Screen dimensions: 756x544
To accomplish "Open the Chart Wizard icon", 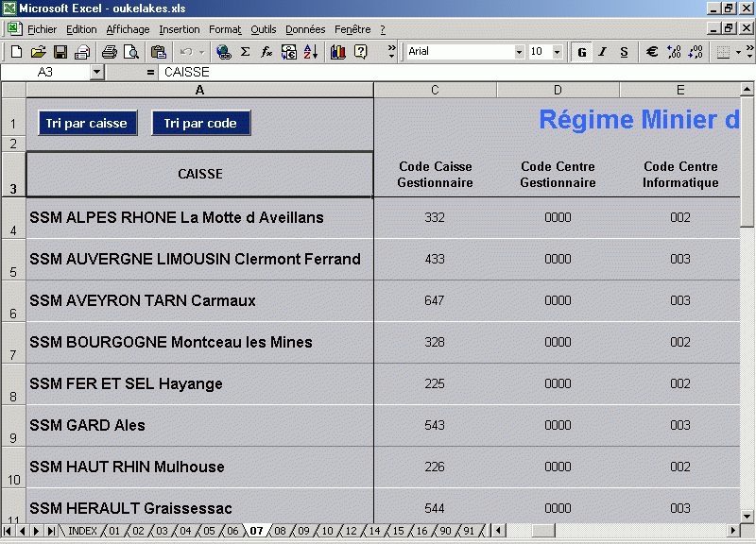I will tap(338, 52).
